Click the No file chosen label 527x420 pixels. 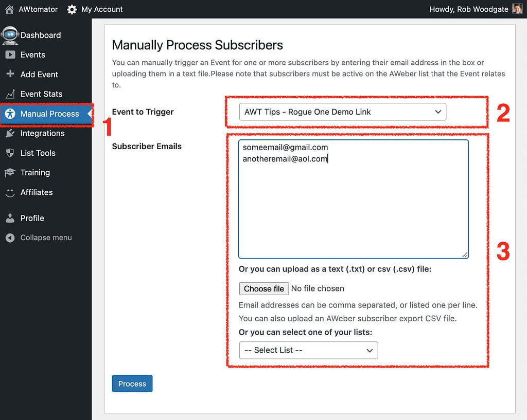click(x=318, y=289)
